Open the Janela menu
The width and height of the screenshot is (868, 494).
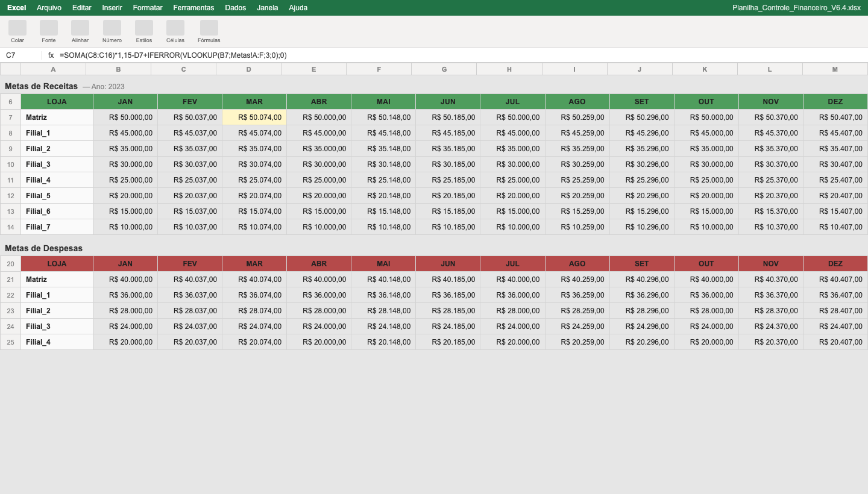(x=268, y=8)
